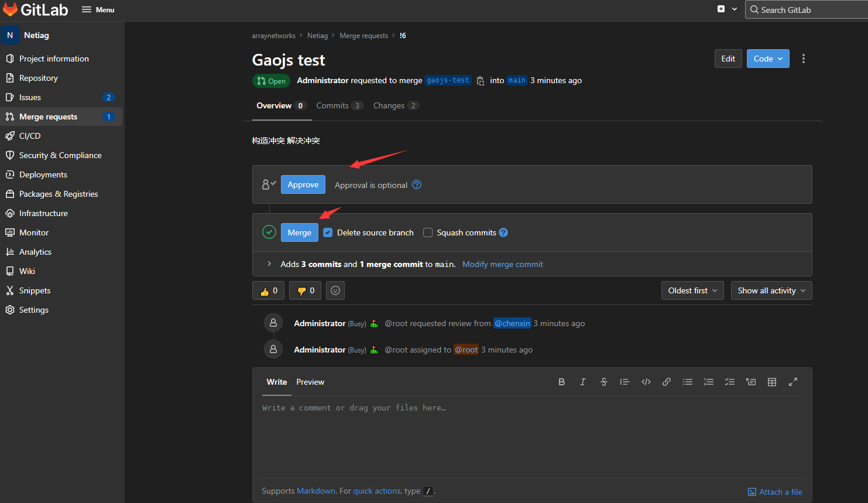This screenshot has width=868, height=503.
Task: Open the Oldest first sort dropdown
Action: pos(692,290)
